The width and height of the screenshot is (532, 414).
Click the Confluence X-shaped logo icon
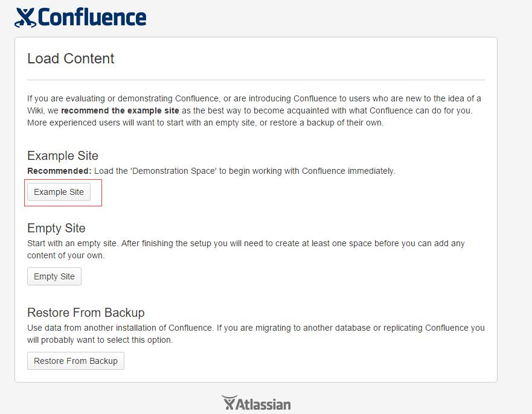point(25,18)
